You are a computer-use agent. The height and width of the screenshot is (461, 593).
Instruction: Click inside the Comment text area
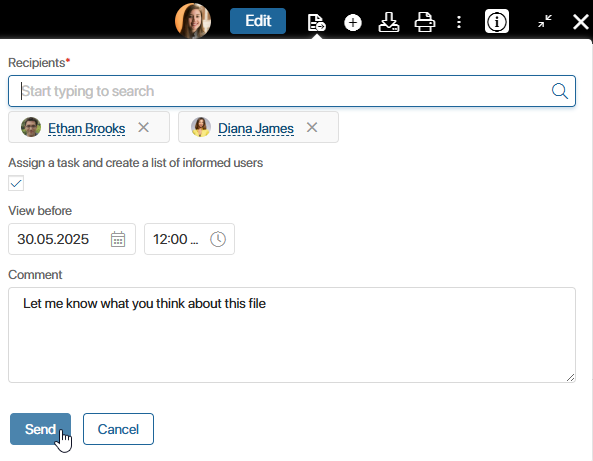coord(292,335)
